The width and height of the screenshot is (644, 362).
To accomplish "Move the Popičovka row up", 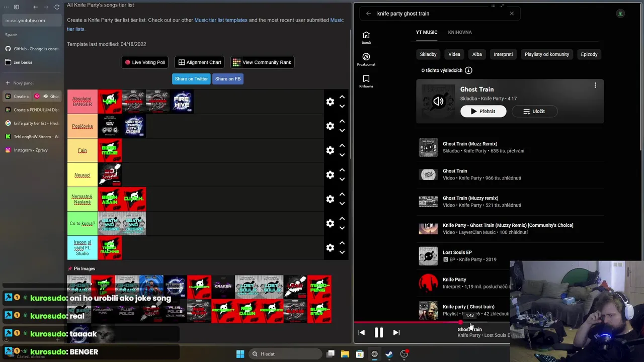I will click(x=342, y=121).
